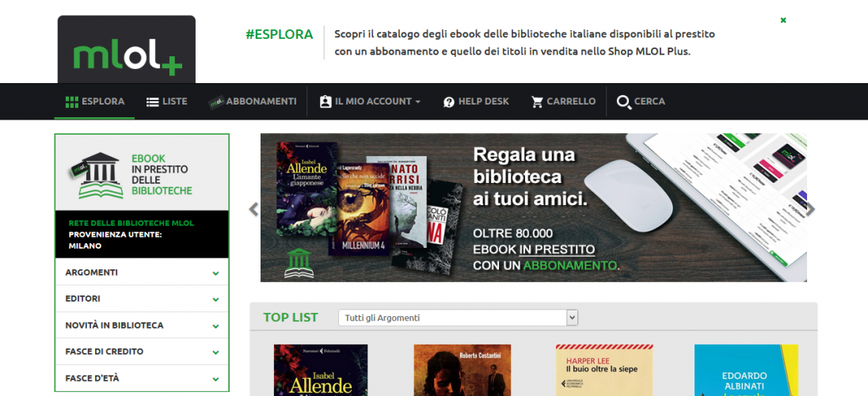The image size is (868, 396).
Task: Open the Esplora grid icon tab
Action: tap(95, 101)
